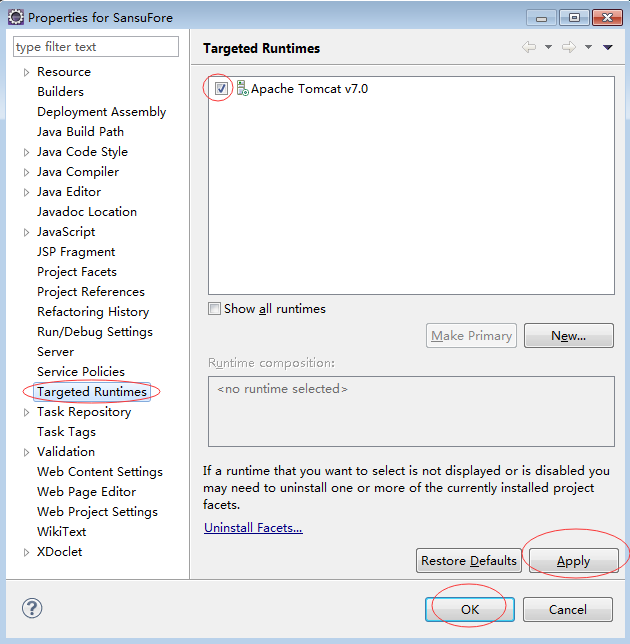630x644 pixels.
Task: Click the forward navigation arrow icon
Action: [x=569, y=47]
